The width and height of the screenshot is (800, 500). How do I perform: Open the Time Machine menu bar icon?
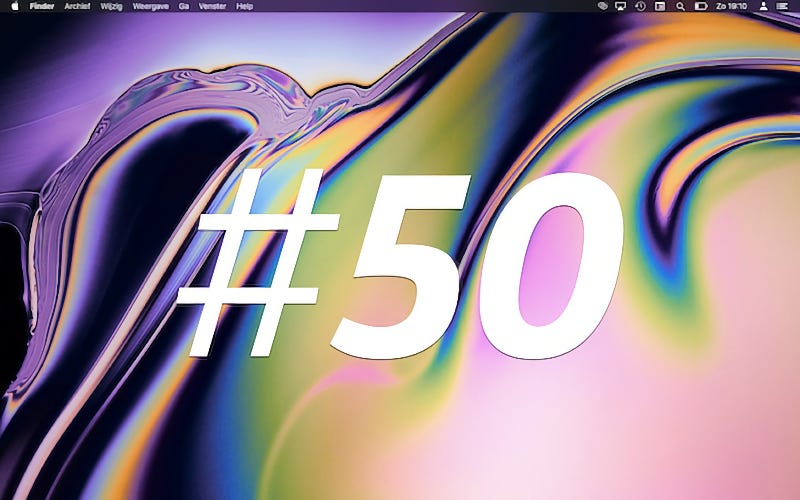pyautogui.click(x=640, y=6)
